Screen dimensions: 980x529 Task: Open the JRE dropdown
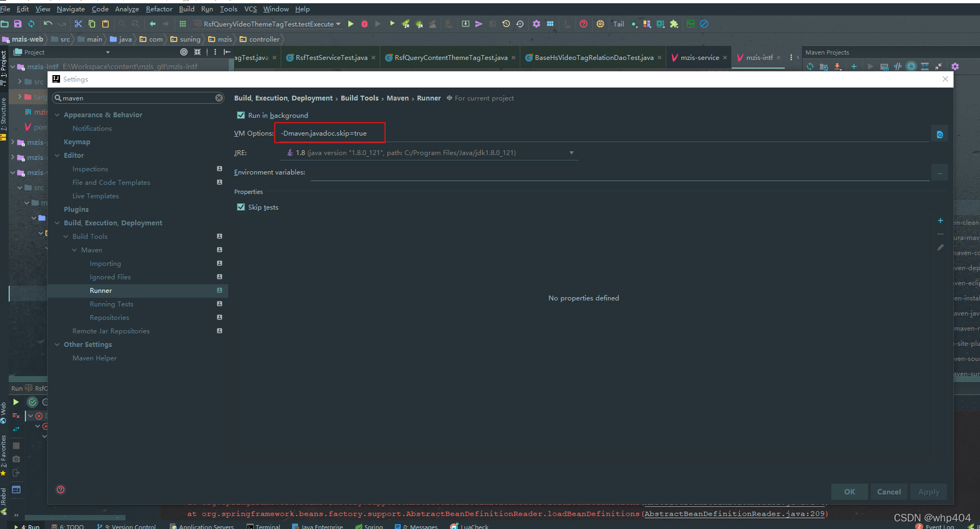point(571,153)
